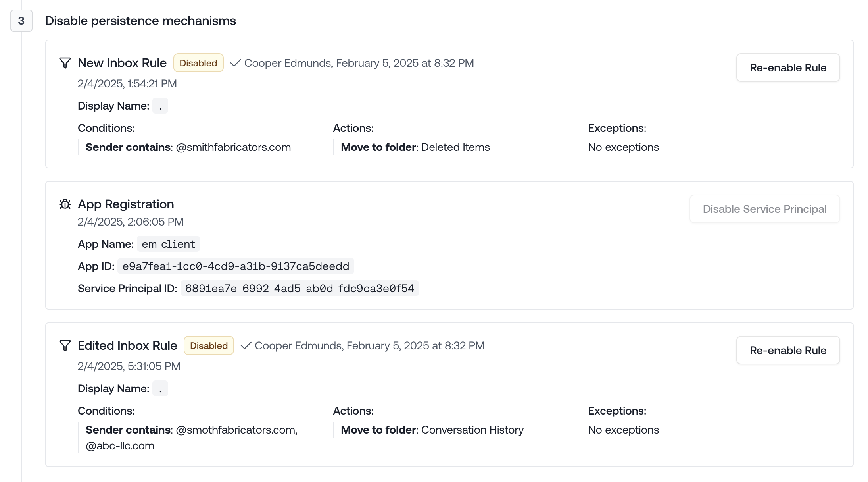Click bug icon next to App Registration

(65, 204)
